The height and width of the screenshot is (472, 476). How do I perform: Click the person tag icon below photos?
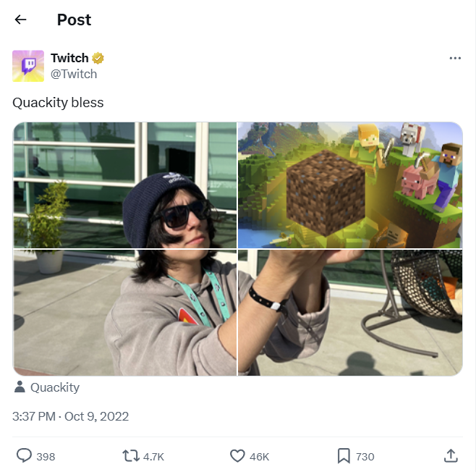20,387
